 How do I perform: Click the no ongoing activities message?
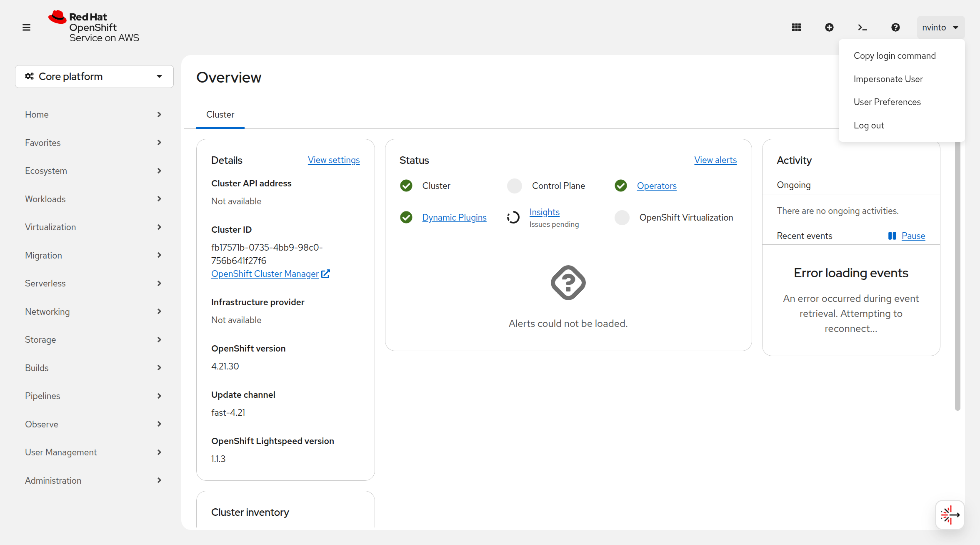[837, 211]
